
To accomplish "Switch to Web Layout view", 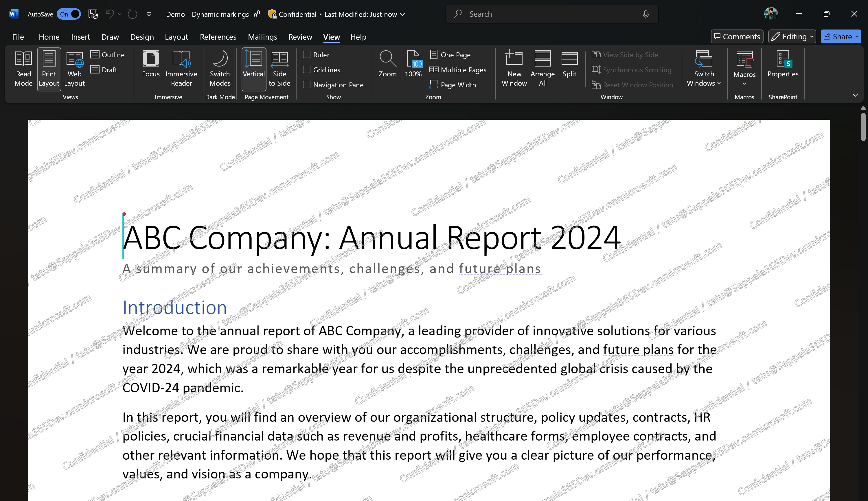I will click(x=74, y=69).
